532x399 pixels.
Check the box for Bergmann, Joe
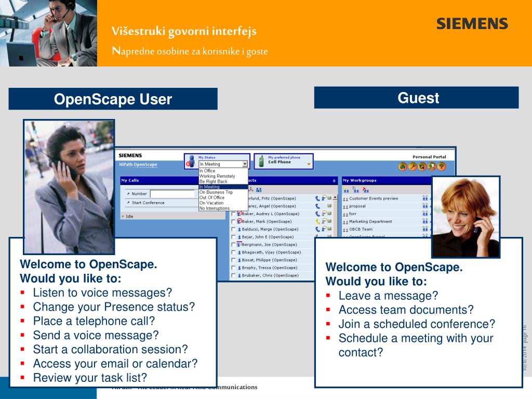click(233, 245)
